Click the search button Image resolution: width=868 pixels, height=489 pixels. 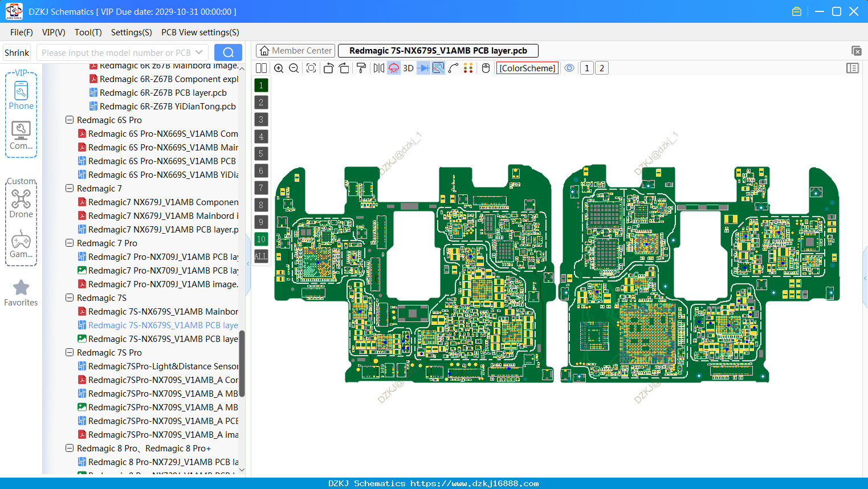(228, 52)
